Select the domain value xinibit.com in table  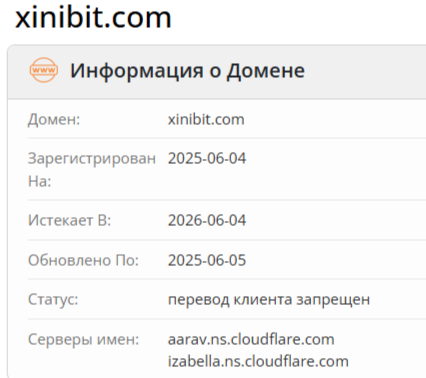point(206,119)
